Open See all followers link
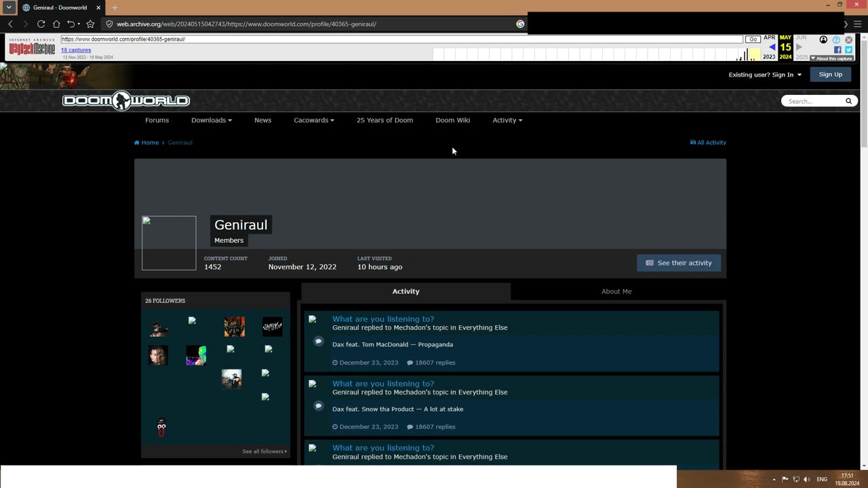Viewport: 868px width, 488px height. click(264, 451)
